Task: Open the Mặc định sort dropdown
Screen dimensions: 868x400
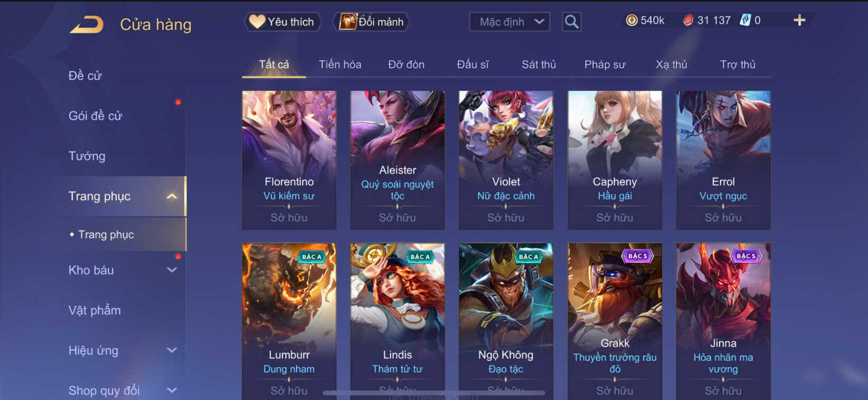Action: tap(510, 22)
